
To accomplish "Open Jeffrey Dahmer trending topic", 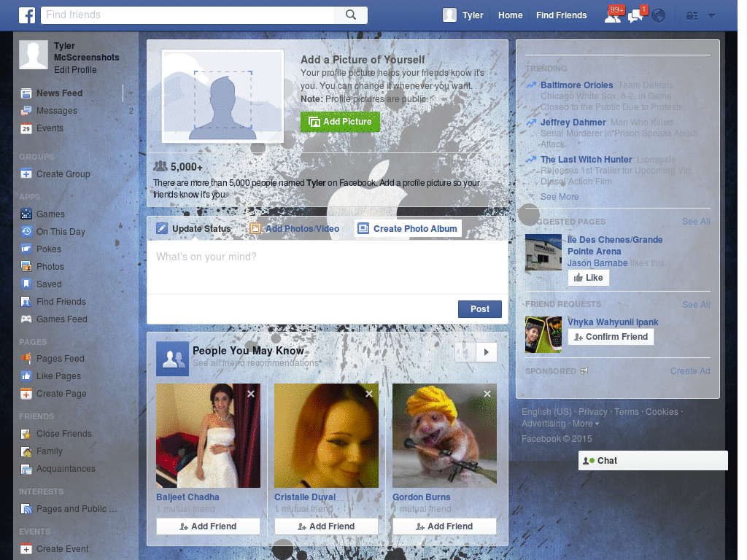I will (573, 122).
